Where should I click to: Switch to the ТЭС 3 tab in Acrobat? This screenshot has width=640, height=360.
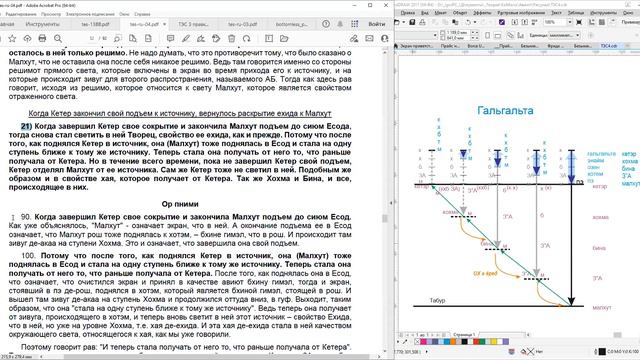193,24
